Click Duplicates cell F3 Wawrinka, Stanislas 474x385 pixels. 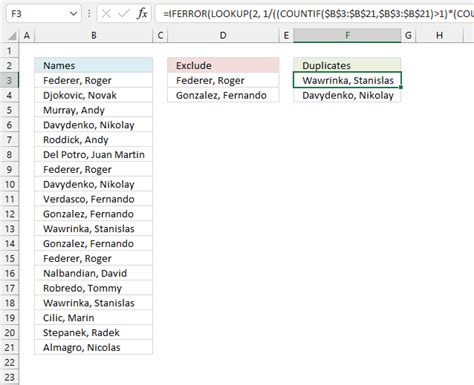click(x=347, y=80)
